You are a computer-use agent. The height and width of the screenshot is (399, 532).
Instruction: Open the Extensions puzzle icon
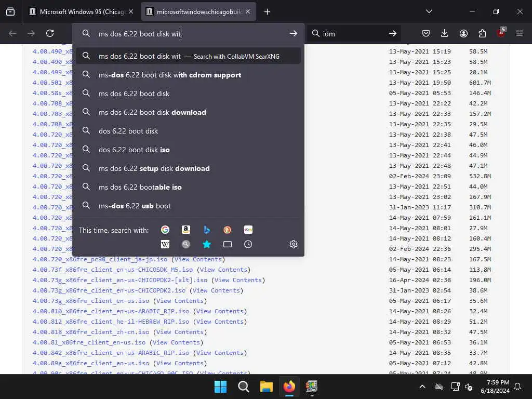482,33
